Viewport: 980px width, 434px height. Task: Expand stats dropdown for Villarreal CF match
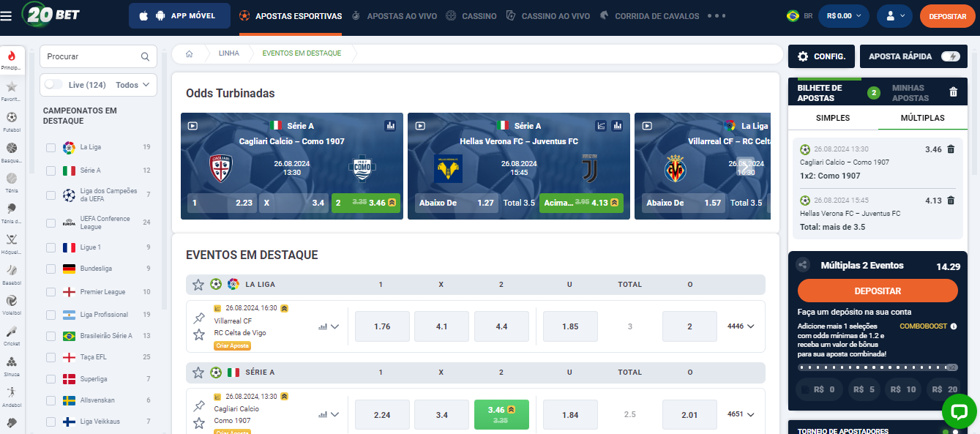click(x=329, y=327)
